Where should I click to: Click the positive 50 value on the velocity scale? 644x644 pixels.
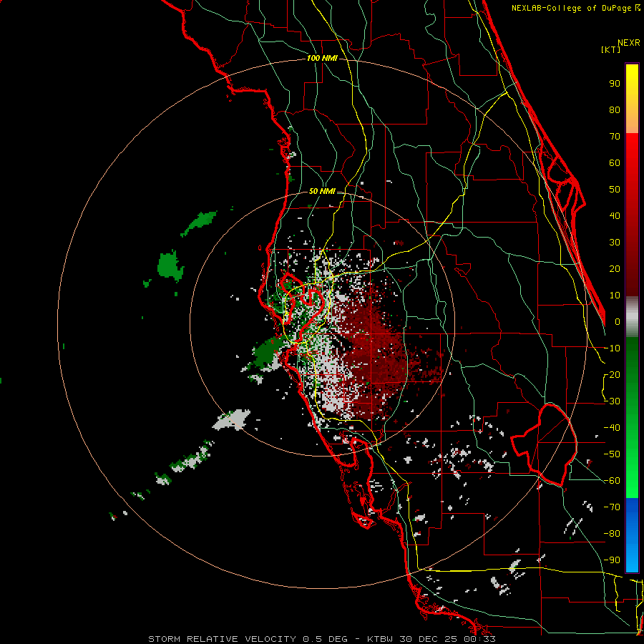[x=615, y=190]
